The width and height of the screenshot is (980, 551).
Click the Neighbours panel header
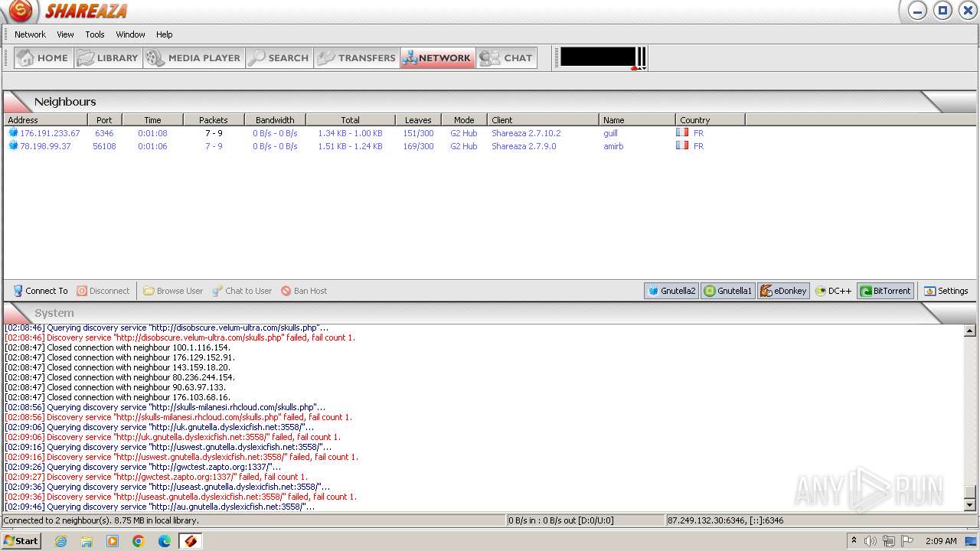pos(490,102)
